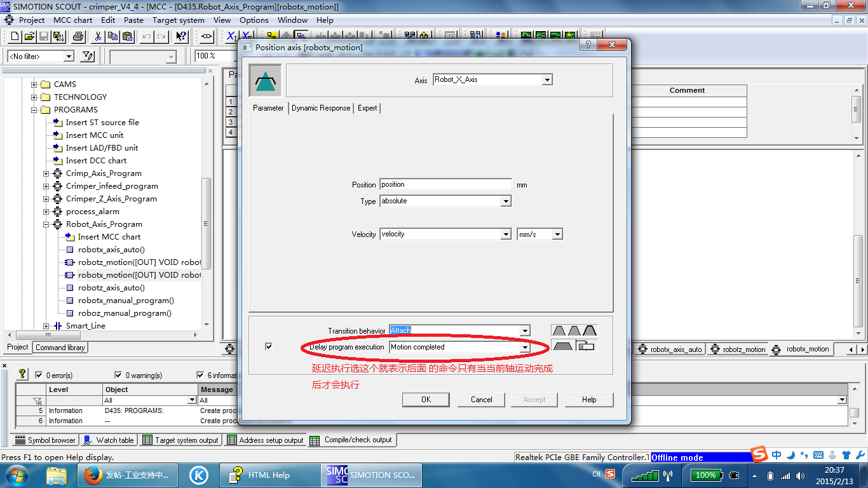Click the Print toolbar icon
The image size is (868, 488).
click(78, 37)
